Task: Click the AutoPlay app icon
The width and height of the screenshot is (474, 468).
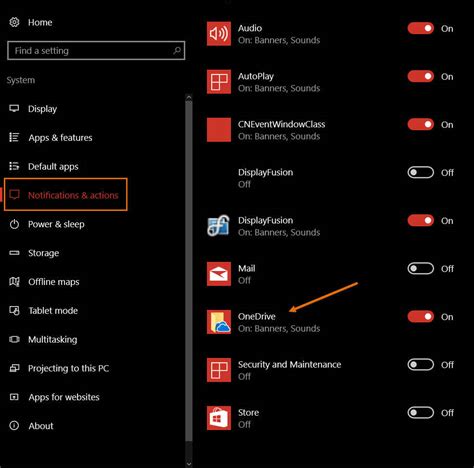Action: (219, 82)
